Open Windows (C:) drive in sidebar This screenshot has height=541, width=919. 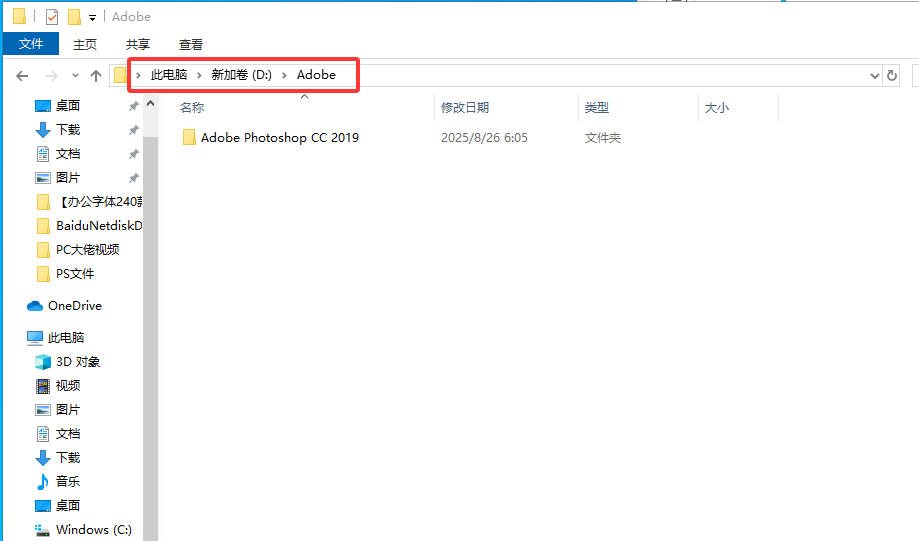click(94, 530)
